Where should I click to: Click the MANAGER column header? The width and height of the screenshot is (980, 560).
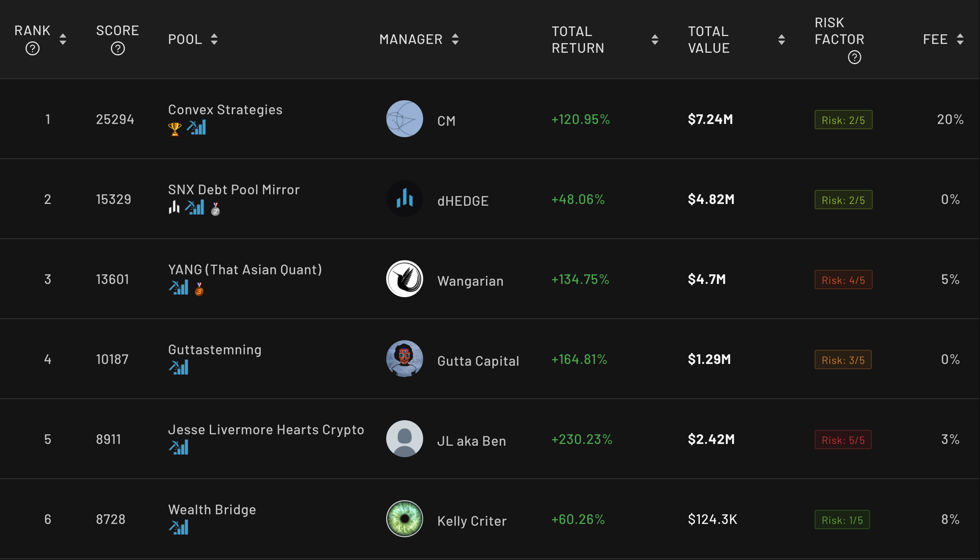(x=411, y=39)
